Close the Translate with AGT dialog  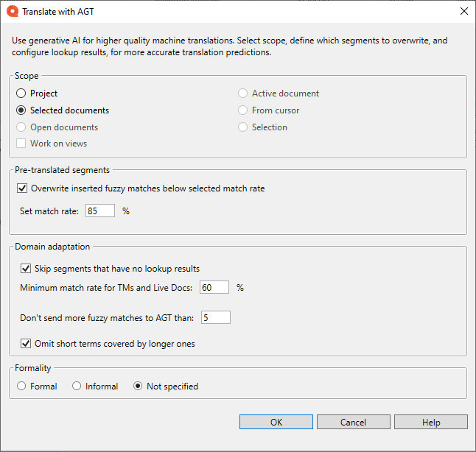(x=464, y=11)
